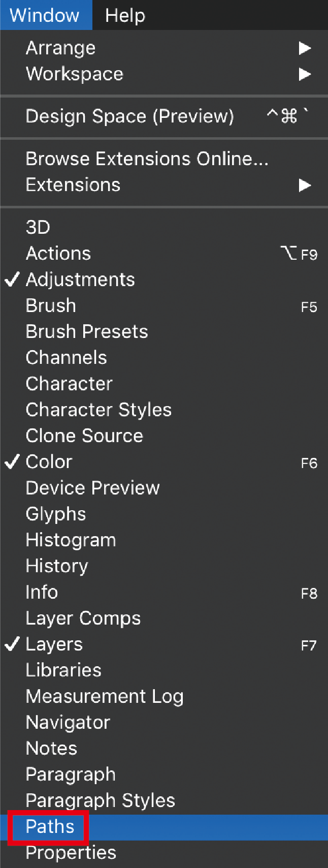Uncheck the Color panel entry
328x868 pixels.
pyautogui.click(x=49, y=462)
